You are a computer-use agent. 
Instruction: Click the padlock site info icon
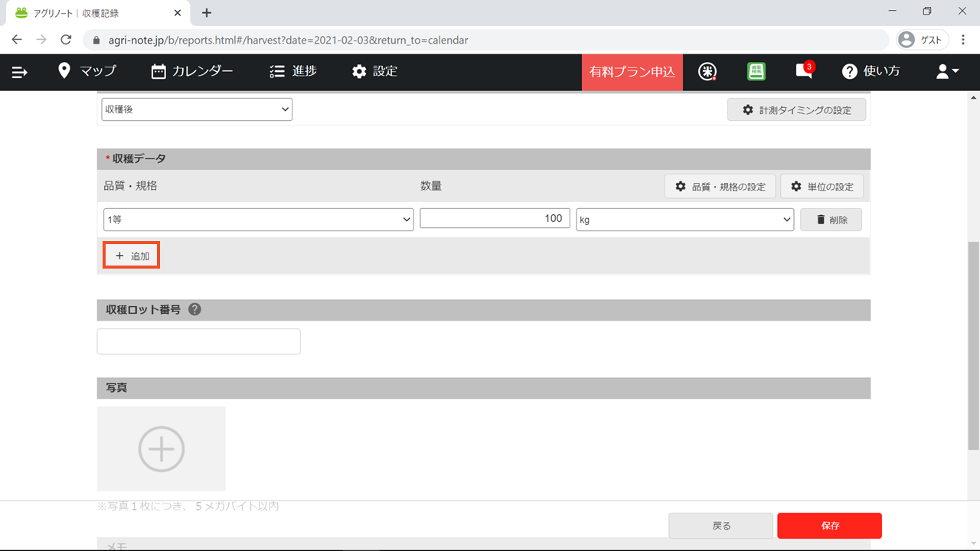pos(96,40)
